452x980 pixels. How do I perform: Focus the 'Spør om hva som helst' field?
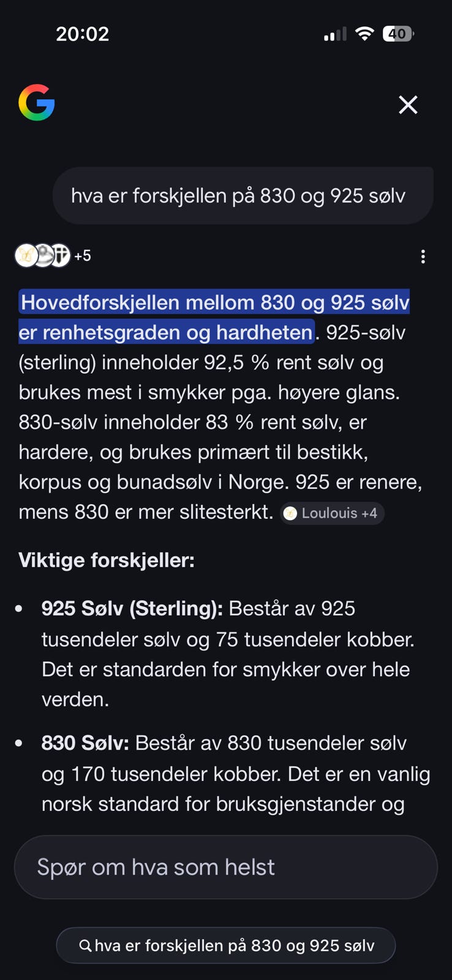pyautogui.click(x=226, y=867)
